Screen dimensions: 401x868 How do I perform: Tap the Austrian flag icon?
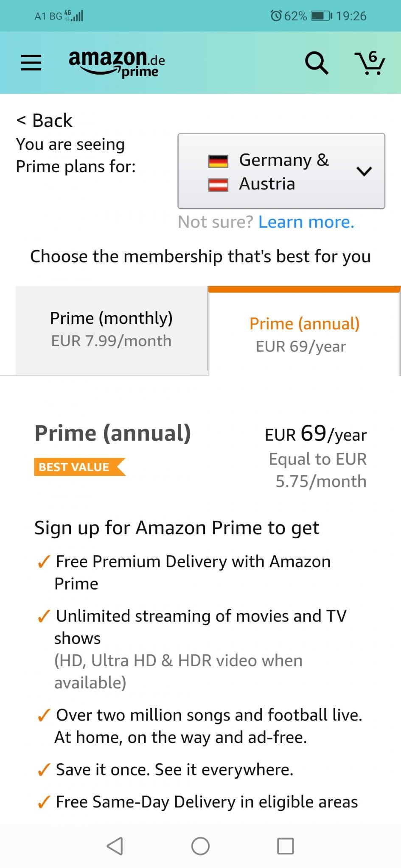tap(218, 185)
